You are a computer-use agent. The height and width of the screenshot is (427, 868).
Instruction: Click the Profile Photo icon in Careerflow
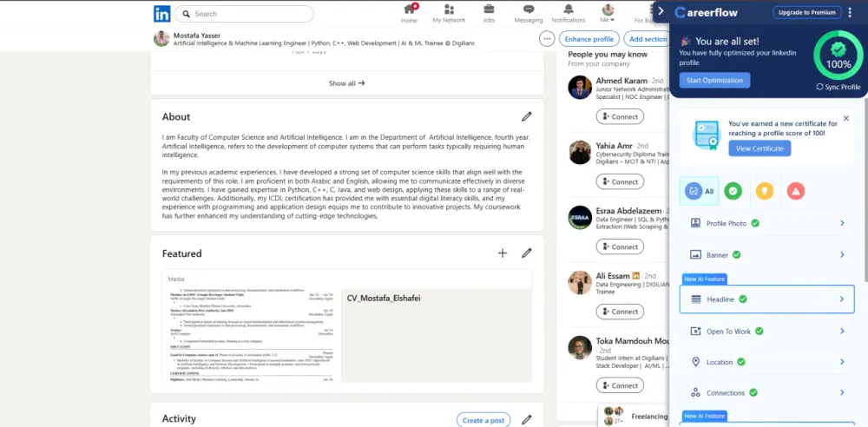pos(696,223)
